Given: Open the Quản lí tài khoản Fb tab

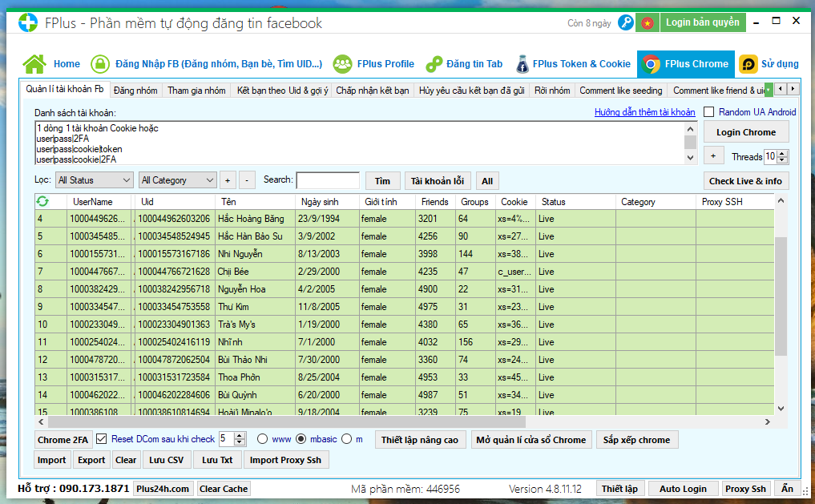Looking at the screenshot, I should pyautogui.click(x=65, y=89).
